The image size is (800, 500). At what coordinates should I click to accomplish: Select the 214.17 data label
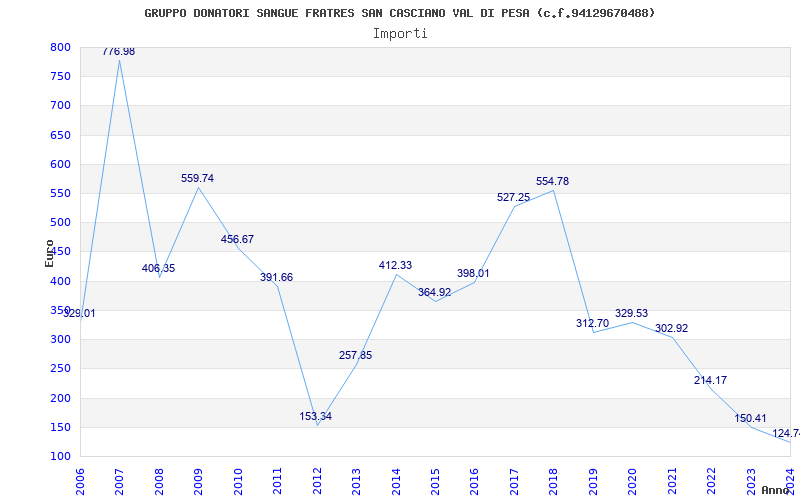(x=711, y=381)
